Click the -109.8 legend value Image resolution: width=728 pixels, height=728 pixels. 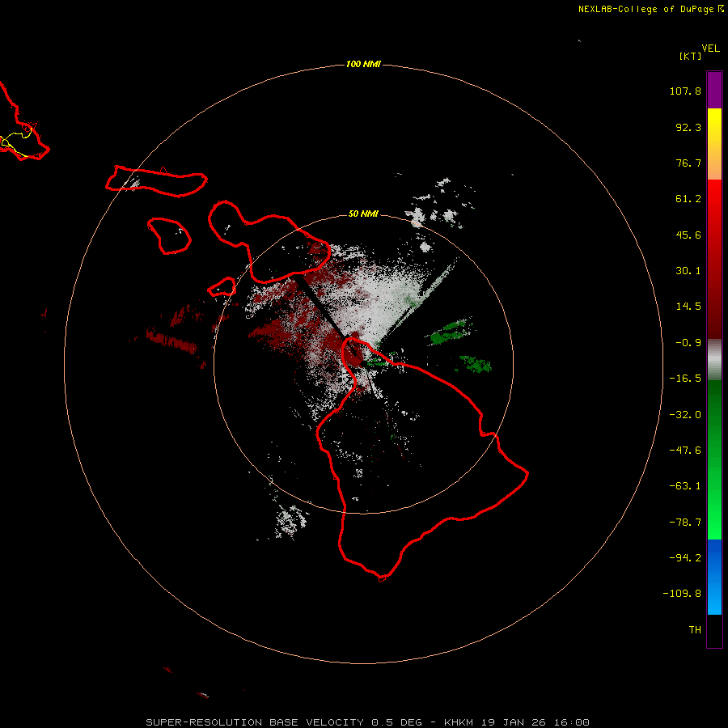682,594
